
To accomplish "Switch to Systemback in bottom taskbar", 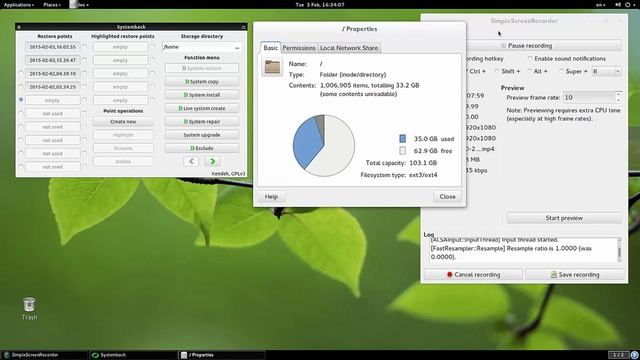I will point(133,355).
